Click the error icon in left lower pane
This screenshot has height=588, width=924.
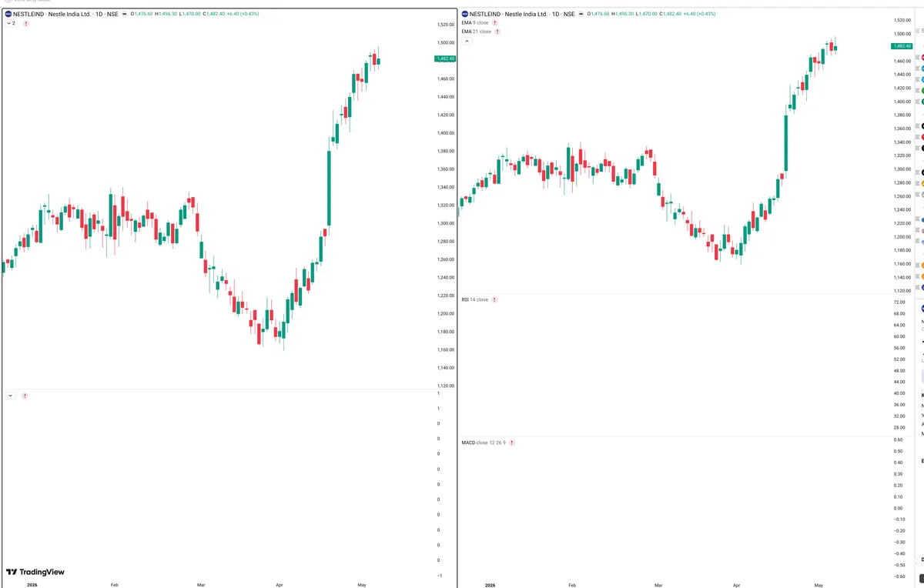coord(25,396)
